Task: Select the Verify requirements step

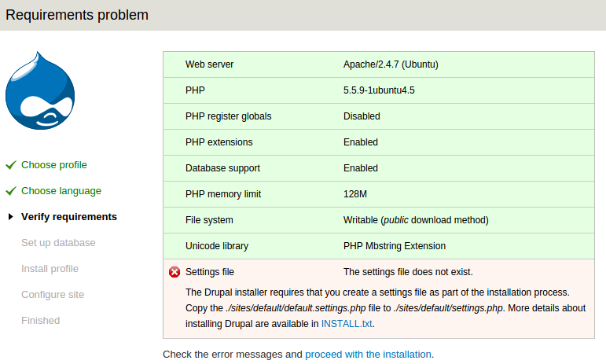Action: (x=69, y=217)
